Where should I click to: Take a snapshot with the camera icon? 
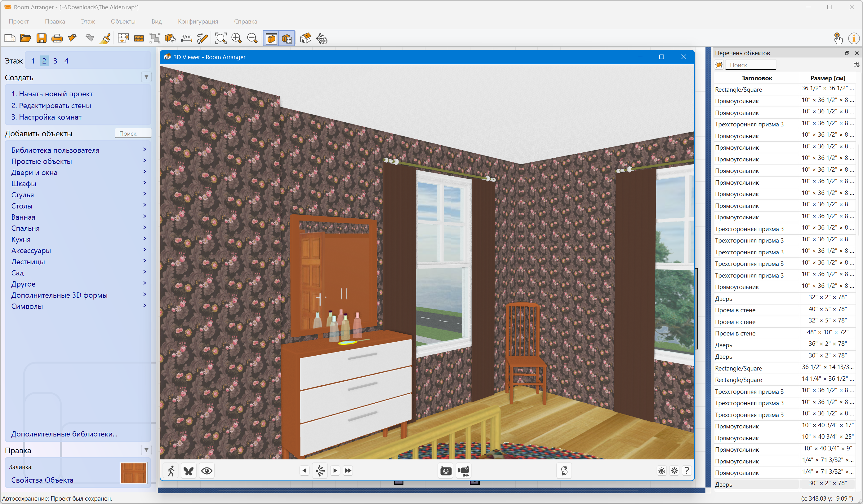(446, 471)
